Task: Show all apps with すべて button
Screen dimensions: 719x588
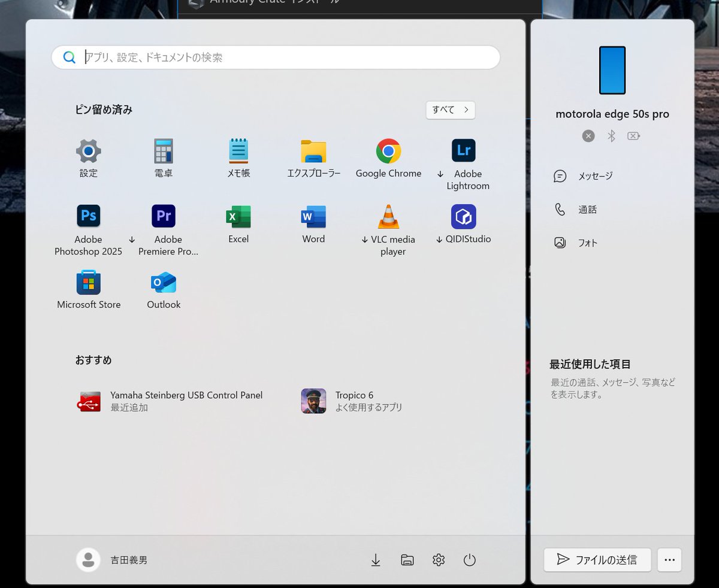Action: [x=451, y=110]
